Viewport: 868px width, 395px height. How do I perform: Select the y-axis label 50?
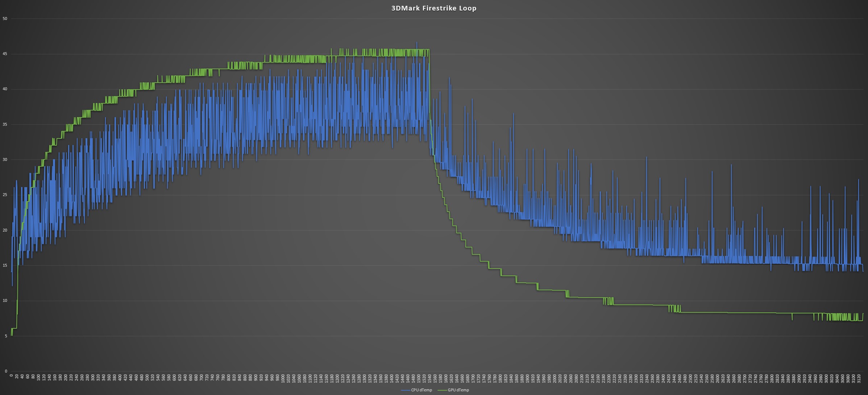point(5,18)
